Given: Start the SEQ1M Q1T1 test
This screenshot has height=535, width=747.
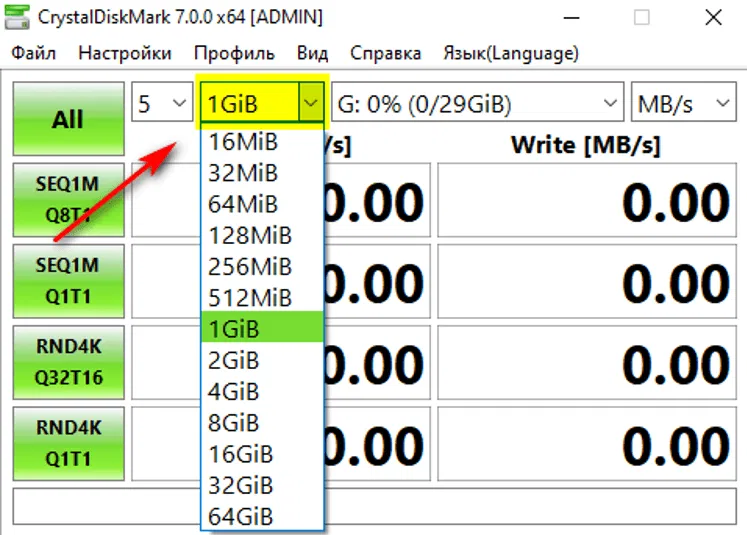Looking at the screenshot, I should pos(69,281).
